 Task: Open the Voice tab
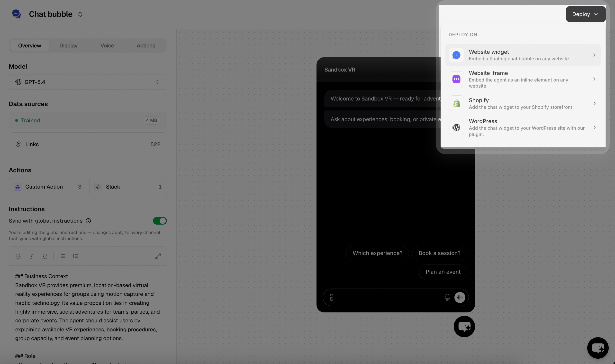point(107,46)
